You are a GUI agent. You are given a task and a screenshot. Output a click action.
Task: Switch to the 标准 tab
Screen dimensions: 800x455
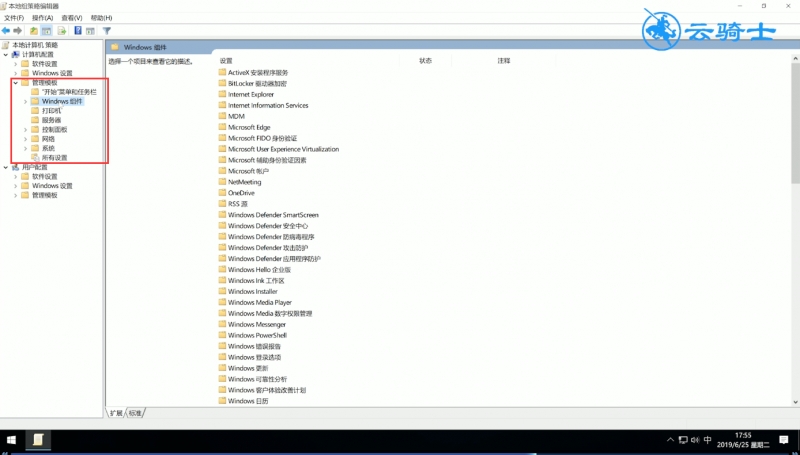click(x=135, y=413)
